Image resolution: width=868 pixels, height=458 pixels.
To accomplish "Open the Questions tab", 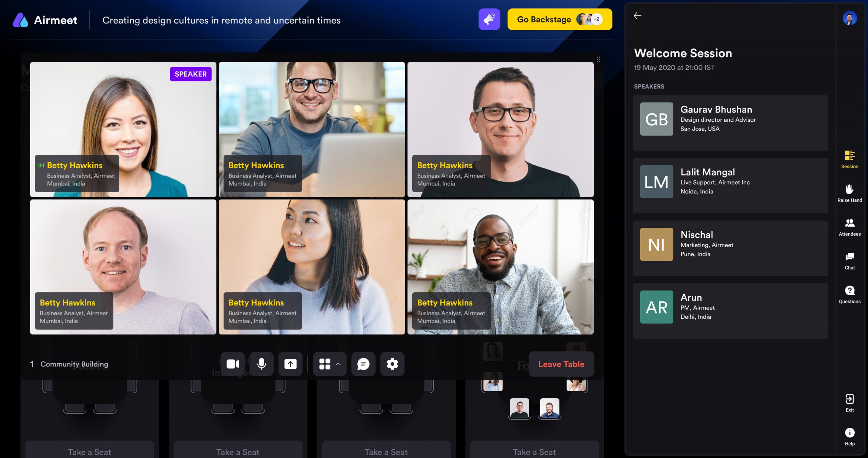I will (849, 295).
